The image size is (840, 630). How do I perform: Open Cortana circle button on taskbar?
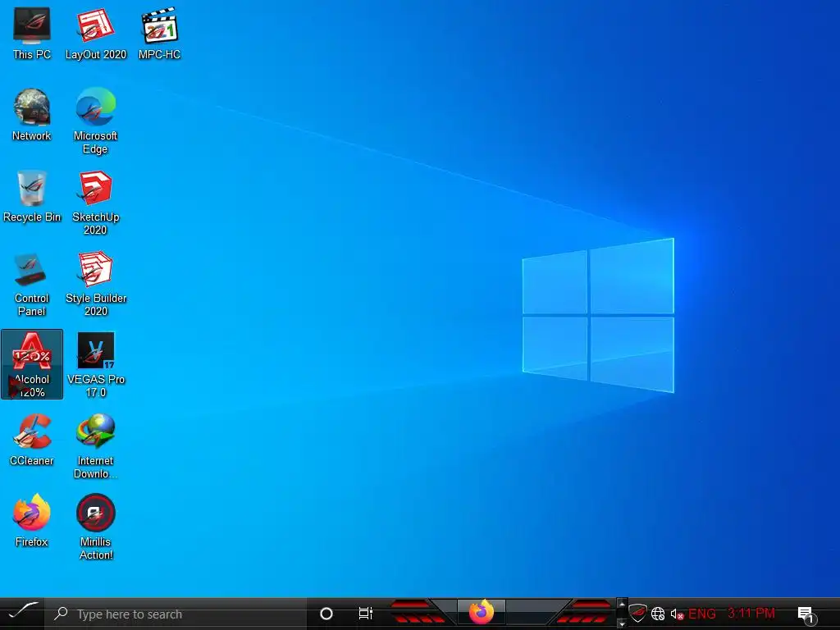(326, 614)
